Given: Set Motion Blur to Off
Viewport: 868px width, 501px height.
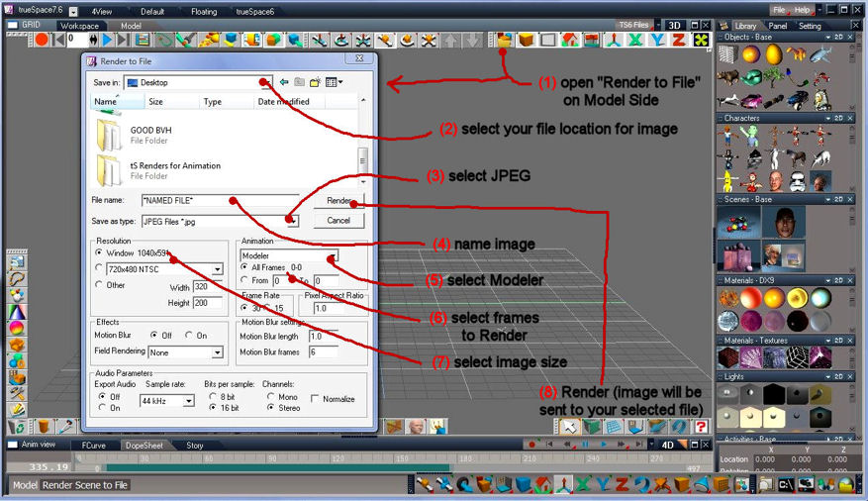Looking at the screenshot, I should [153, 335].
